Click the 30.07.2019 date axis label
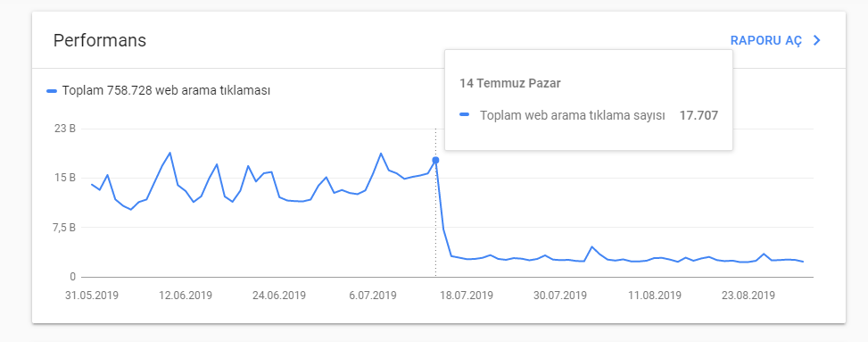Image resolution: width=868 pixels, height=342 pixels. pyautogui.click(x=559, y=296)
